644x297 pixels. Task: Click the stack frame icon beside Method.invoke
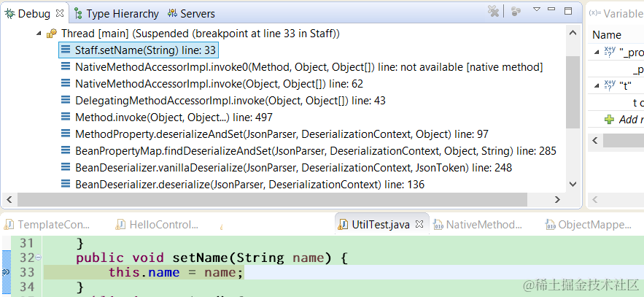[x=66, y=117]
